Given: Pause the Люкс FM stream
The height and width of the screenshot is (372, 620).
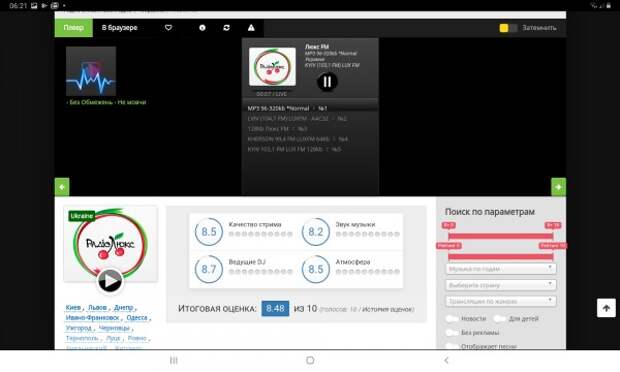Looking at the screenshot, I should (327, 82).
